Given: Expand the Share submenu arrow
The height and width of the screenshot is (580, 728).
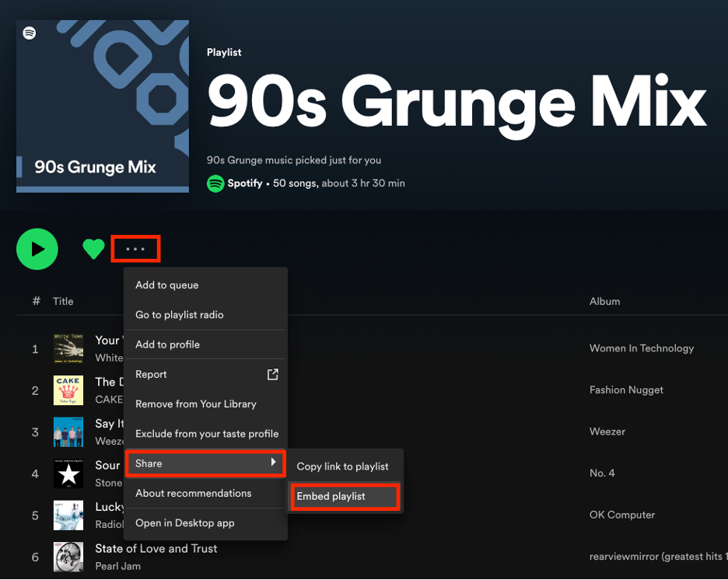Looking at the screenshot, I should coord(273,463).
